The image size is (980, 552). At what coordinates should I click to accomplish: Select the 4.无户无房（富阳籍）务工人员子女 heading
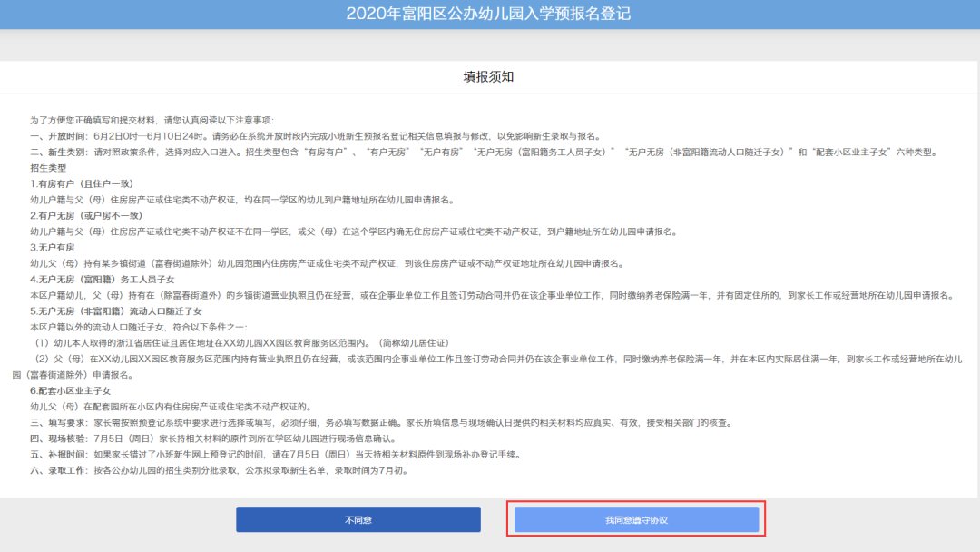click(x=103, y=279)
